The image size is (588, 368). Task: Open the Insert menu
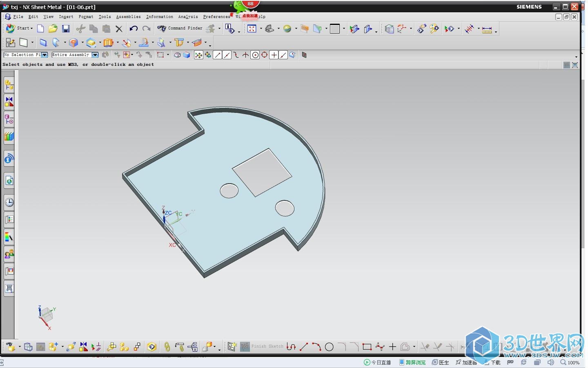click(x=66, y=17)
